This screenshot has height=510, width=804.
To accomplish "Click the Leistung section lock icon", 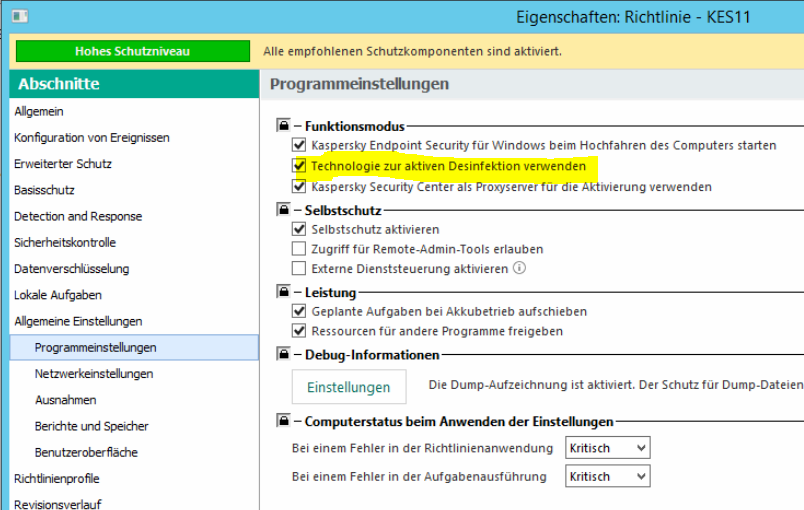I will click(x=284, y=292).
